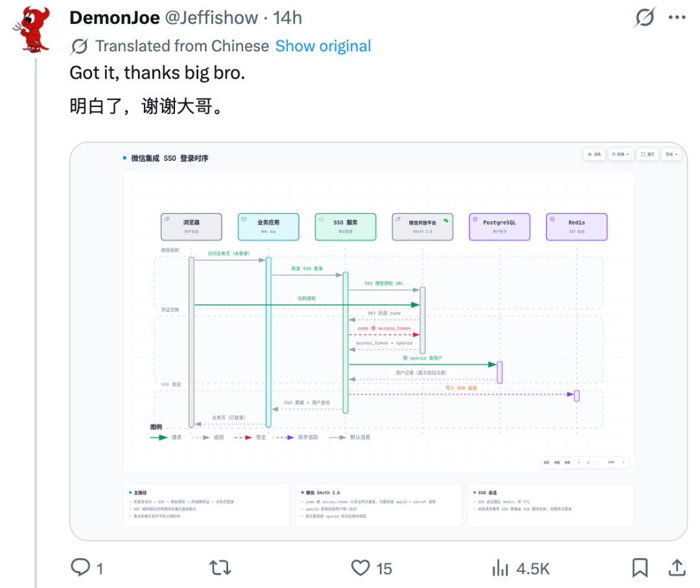Open the three-dot more options menu
This screenshot has height=588, width=700.
677,18
